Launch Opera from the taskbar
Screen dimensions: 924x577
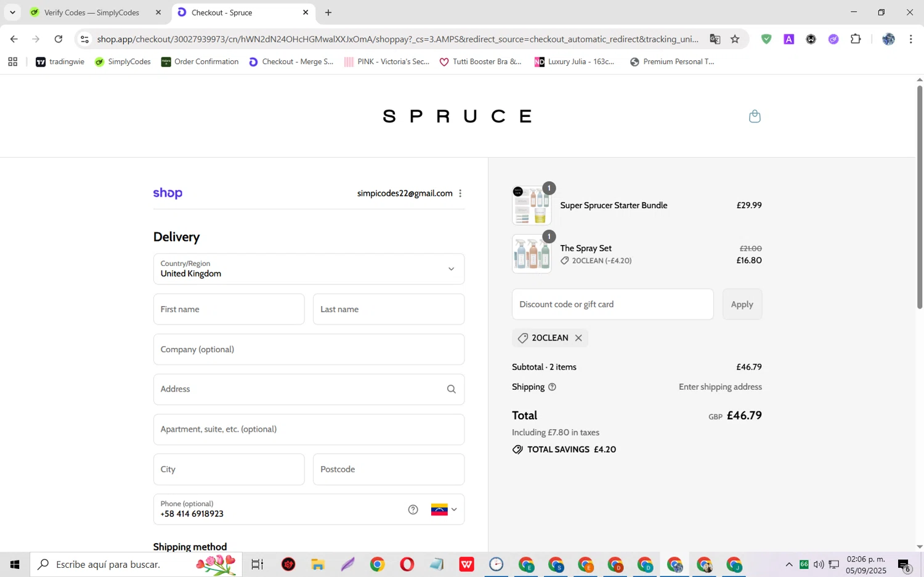tap(407, 564)
